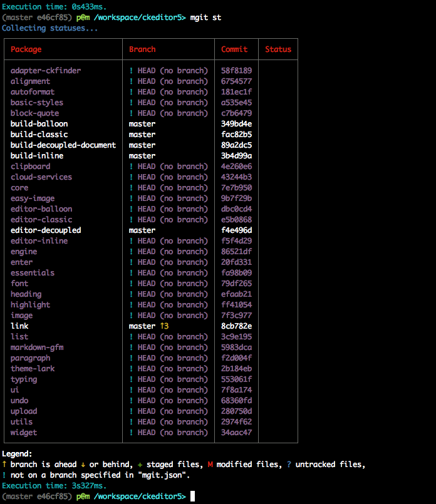Select the font package name

pyautogui.click(x=19, y=284)
